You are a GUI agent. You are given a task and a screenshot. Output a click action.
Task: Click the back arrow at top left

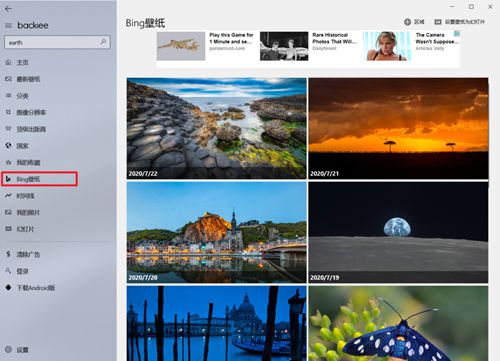click(8, 9)
